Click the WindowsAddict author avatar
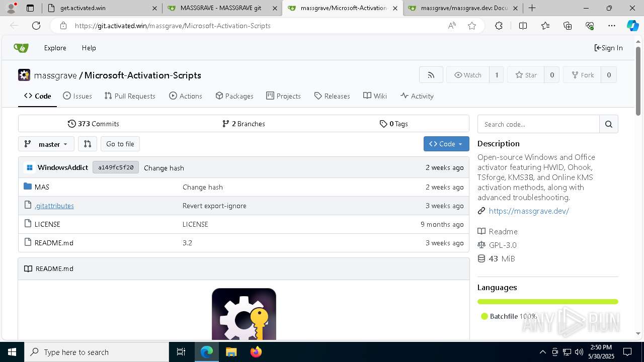This screenshot has height=362, width=644. pos(29,167)
